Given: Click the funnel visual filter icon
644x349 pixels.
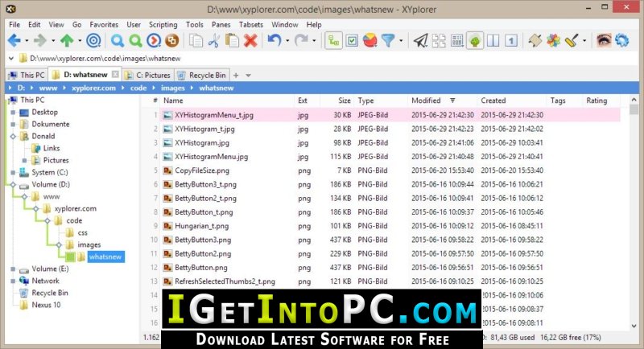Looking at the screenshot, I should point(388,40).
